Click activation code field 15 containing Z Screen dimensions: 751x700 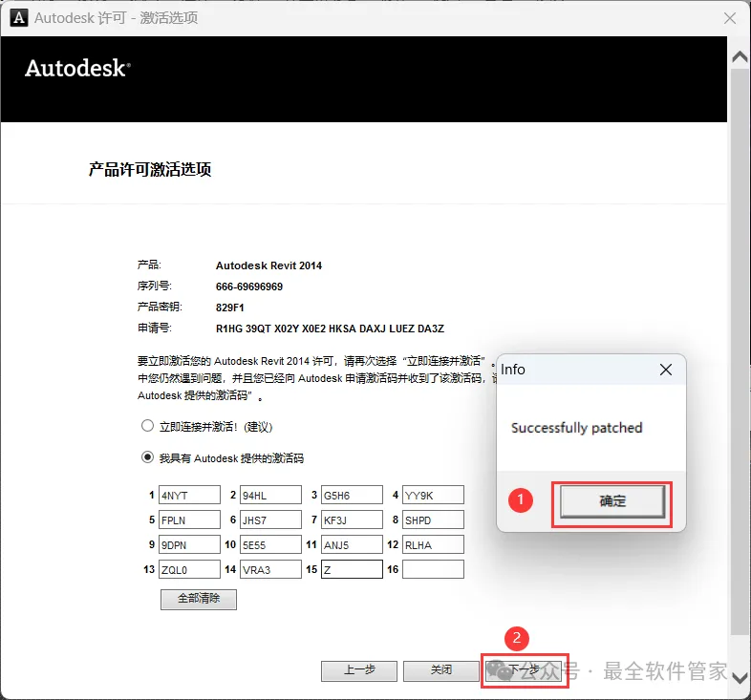point(352,570)
